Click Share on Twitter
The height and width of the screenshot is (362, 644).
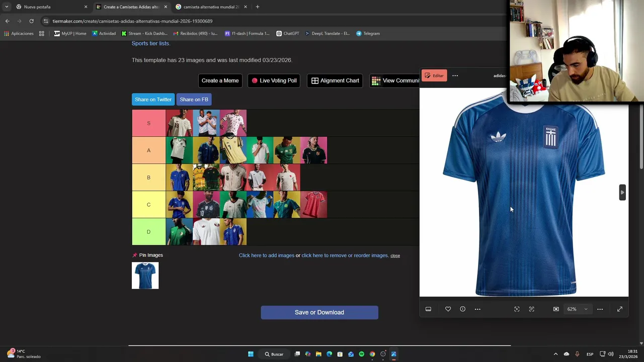coord(153,100)
